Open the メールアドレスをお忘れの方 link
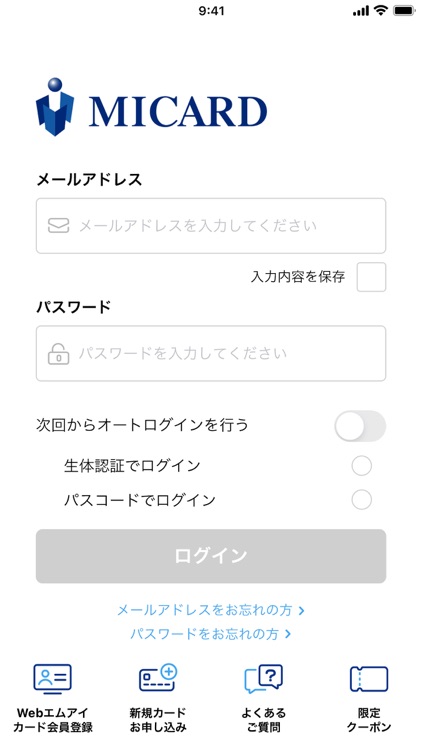The width and height of the screenshot is (422, 750). point(211,610)
